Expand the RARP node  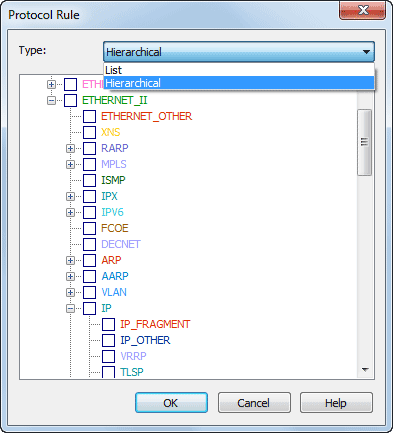70,148
